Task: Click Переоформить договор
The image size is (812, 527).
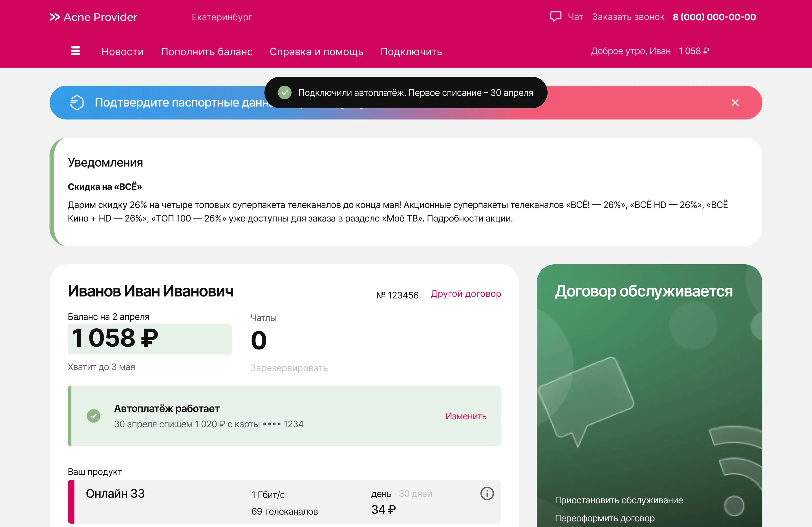Action: click(x=604, y=518)
